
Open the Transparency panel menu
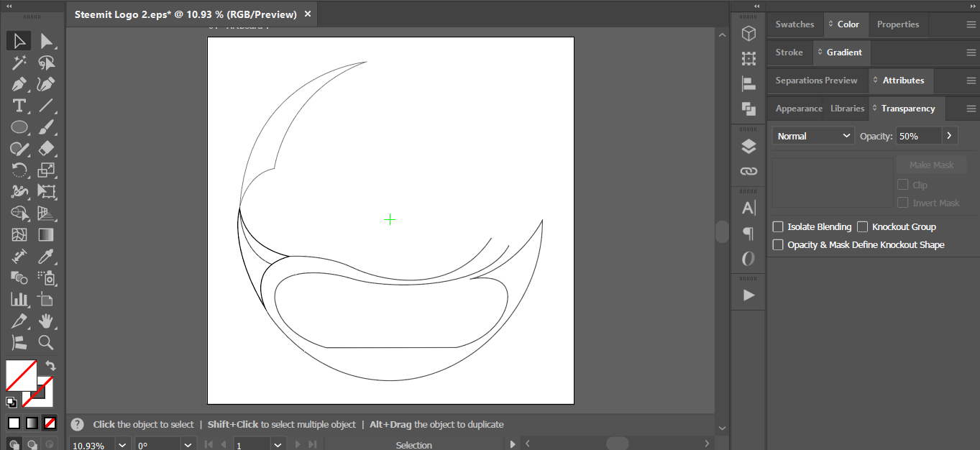point(971,109)
